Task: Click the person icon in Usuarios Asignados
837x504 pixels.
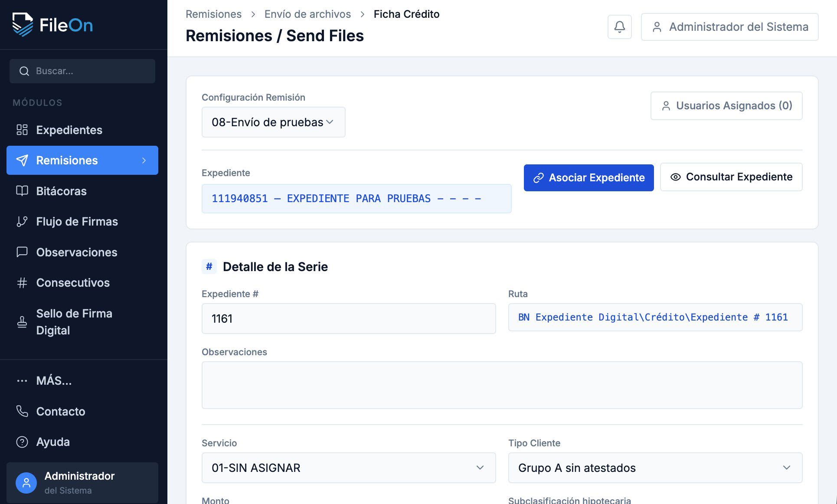Action: tap(666, 106)
